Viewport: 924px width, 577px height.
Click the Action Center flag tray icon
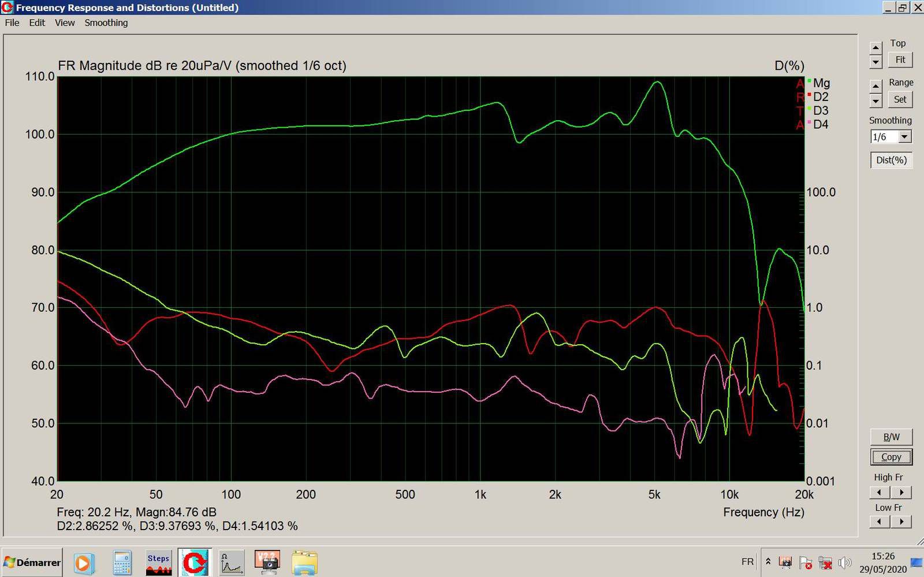[806, 562]
